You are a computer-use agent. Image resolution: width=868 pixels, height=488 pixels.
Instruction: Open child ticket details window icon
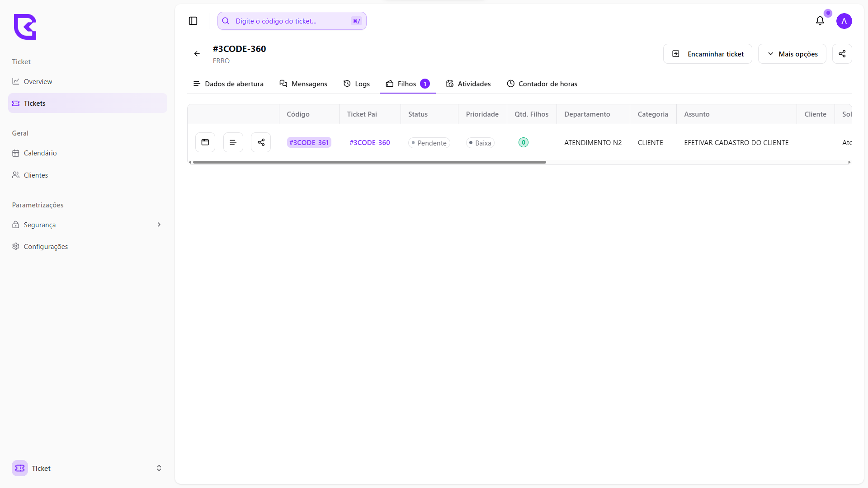[205, 142]
